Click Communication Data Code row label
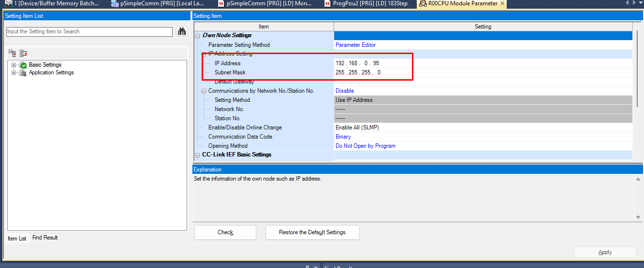The image size is (644, 268). point(240,137)
